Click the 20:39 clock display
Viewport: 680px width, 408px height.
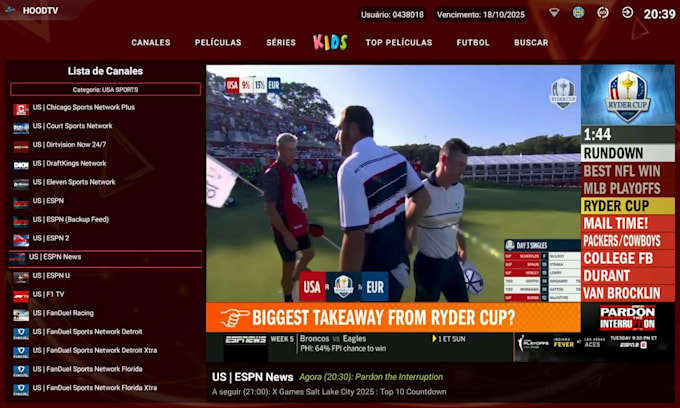[x=659, y=14]
